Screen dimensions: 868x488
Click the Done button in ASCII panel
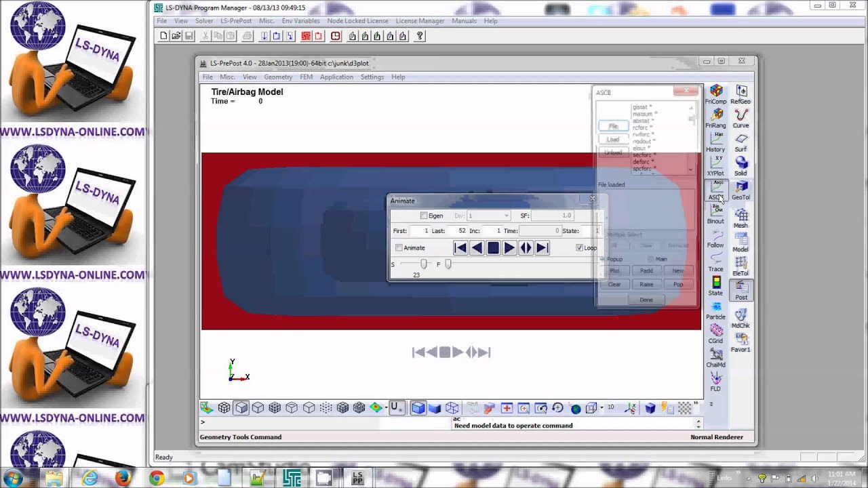pos(646,300)
